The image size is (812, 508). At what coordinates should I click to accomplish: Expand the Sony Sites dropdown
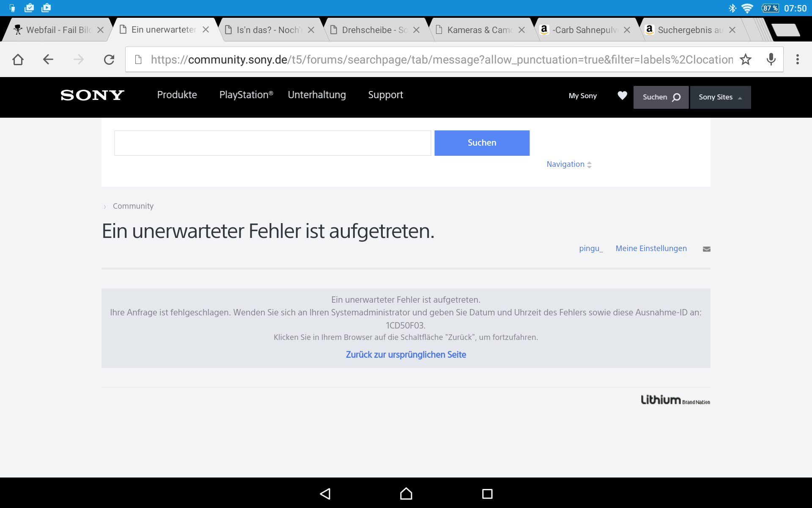click(720, 97)
